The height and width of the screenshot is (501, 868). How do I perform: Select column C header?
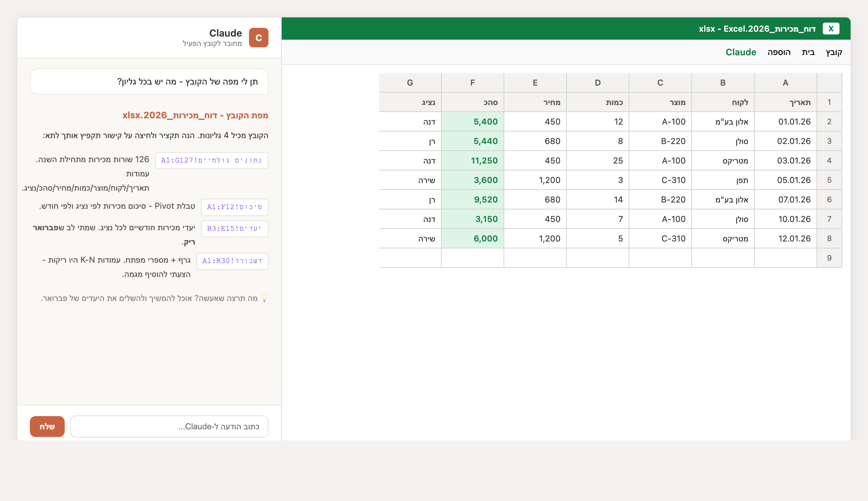pyautogui.click(x=660, y=82)
